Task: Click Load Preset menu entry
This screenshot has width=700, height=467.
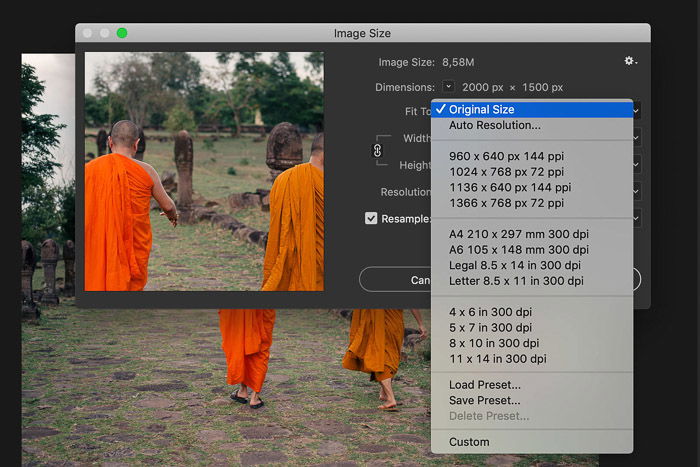Action: click(485, 385)
